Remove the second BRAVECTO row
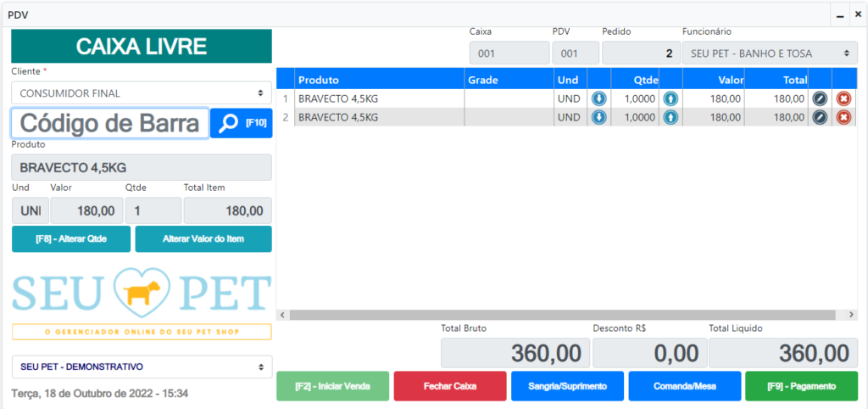Screen dimensions: 868x409 point(843,117)
